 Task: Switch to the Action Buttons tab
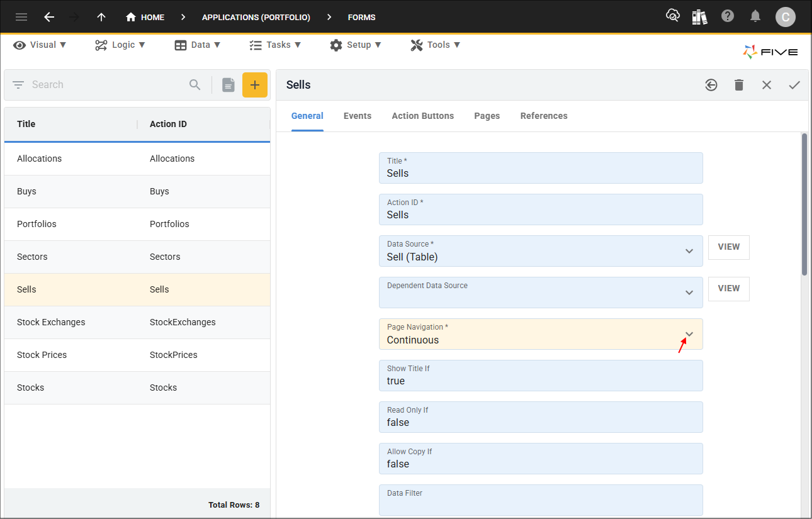pos(423,116)
